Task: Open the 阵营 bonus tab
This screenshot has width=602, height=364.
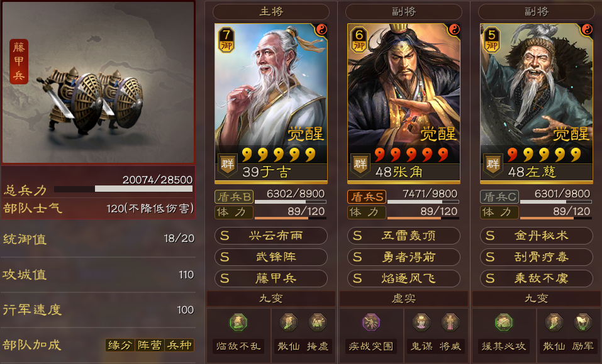Action: 150,345
